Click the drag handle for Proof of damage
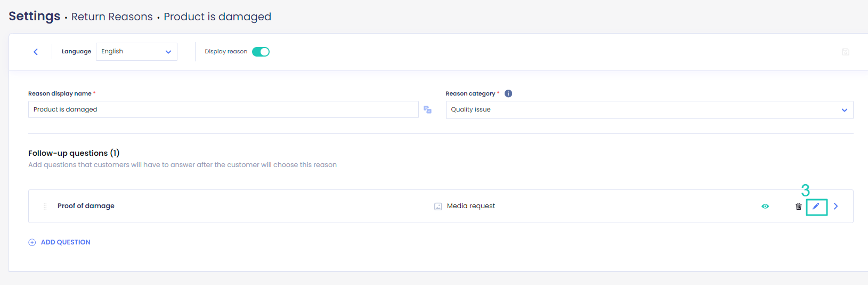Viewport: 868px width, 285px height. tap(45, 206)
